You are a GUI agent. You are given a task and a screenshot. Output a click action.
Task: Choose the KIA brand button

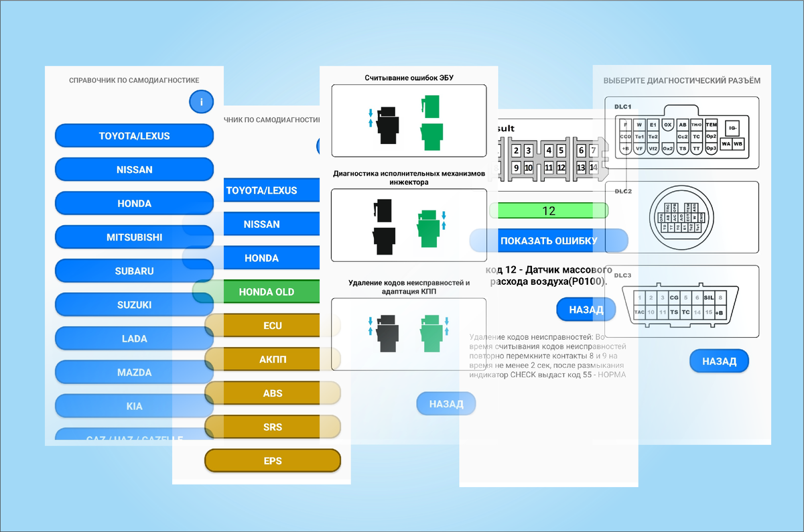(x=134, y=406)
